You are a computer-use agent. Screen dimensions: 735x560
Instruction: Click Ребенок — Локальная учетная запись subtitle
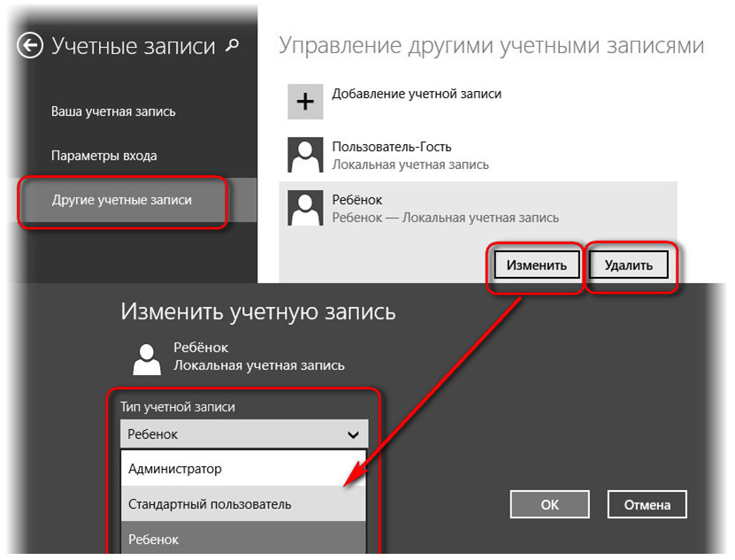coord(445,218)
